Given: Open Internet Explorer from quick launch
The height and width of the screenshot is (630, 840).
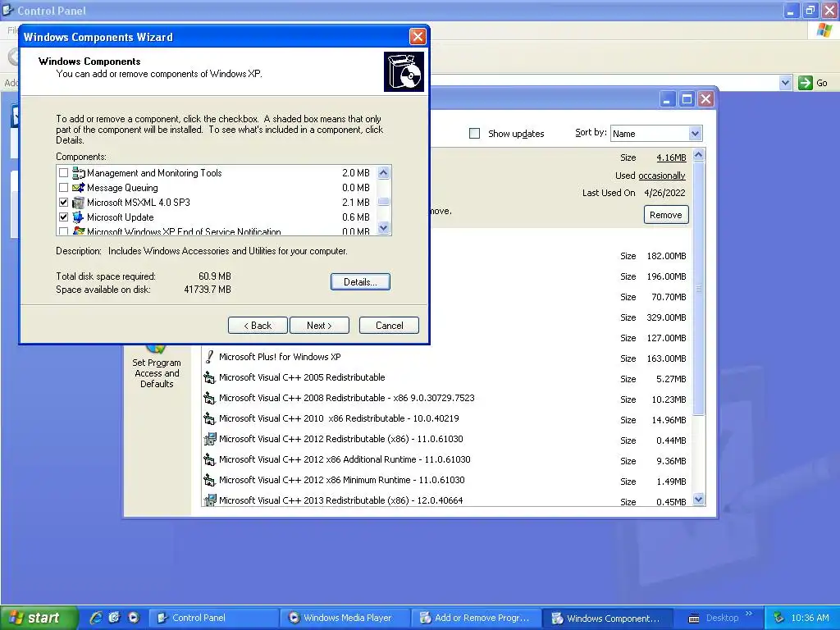Looking at the screenshot, I should (x=96, y=618).
